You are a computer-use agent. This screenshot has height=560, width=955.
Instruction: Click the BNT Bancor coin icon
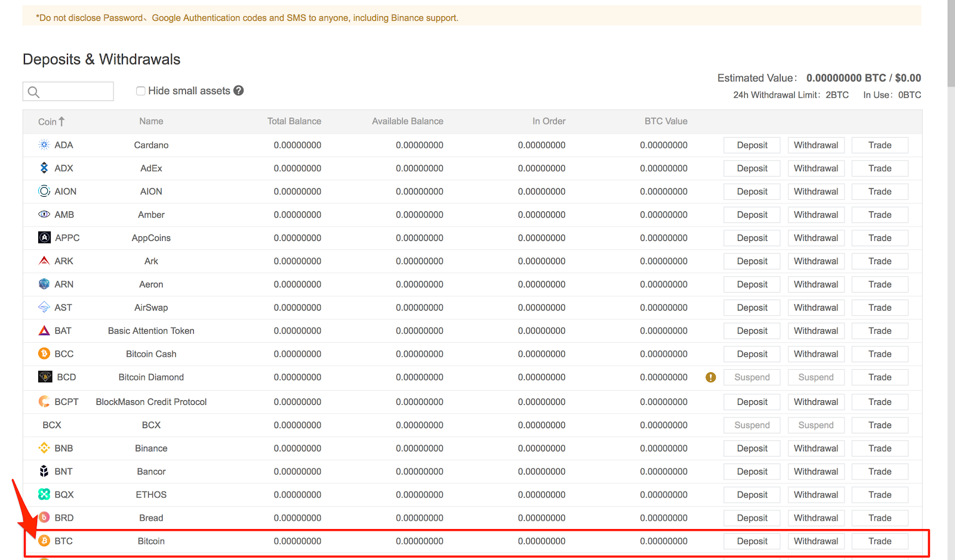coord(44,472)
